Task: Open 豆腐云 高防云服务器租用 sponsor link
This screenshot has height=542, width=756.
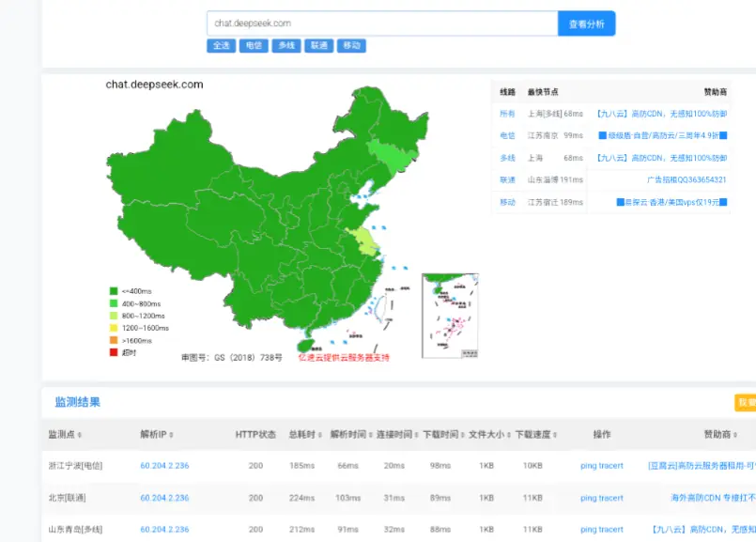Action: tap(702, 466)
